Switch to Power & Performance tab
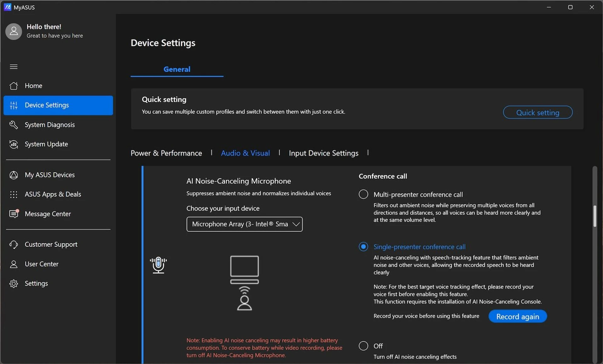The height and width of the screenshot is (364, 603). [x=166, y=153]
